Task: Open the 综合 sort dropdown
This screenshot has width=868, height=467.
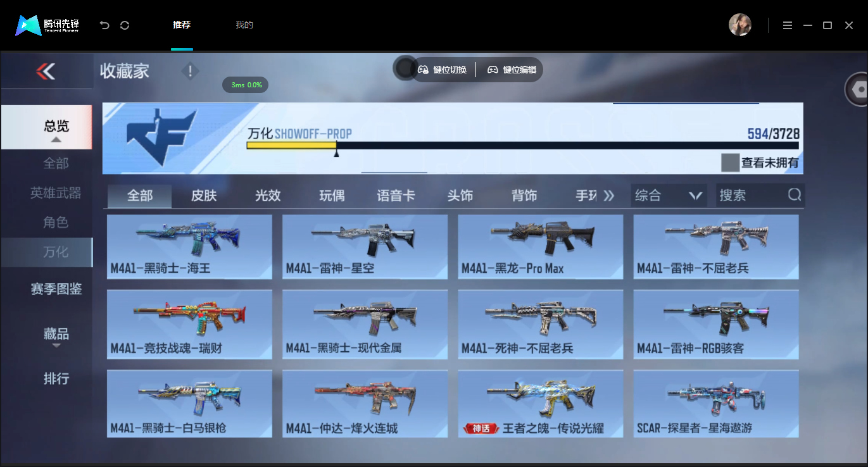Action: [669, 196]
